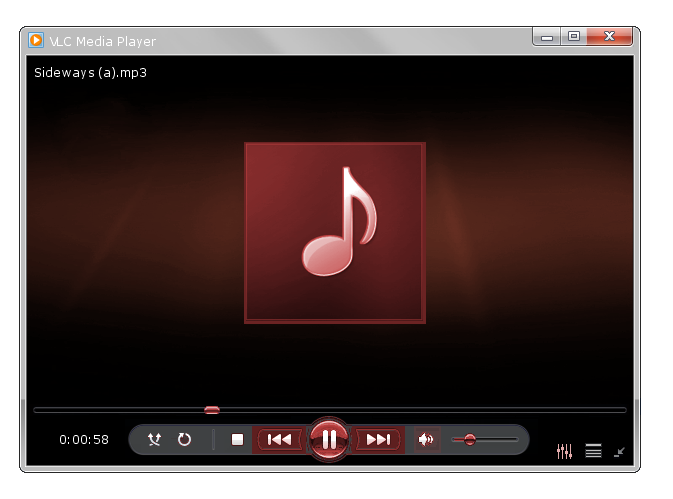Viewport: 673px width, 499px height.
Task: Click the seek bar position handle
Action: (212, 410)
